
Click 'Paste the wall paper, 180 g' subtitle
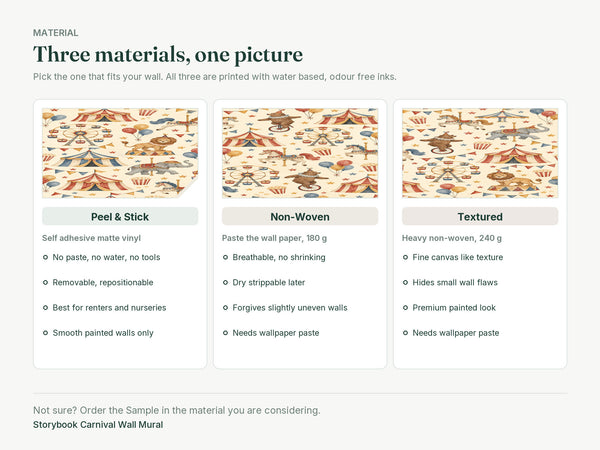(274, 238)
